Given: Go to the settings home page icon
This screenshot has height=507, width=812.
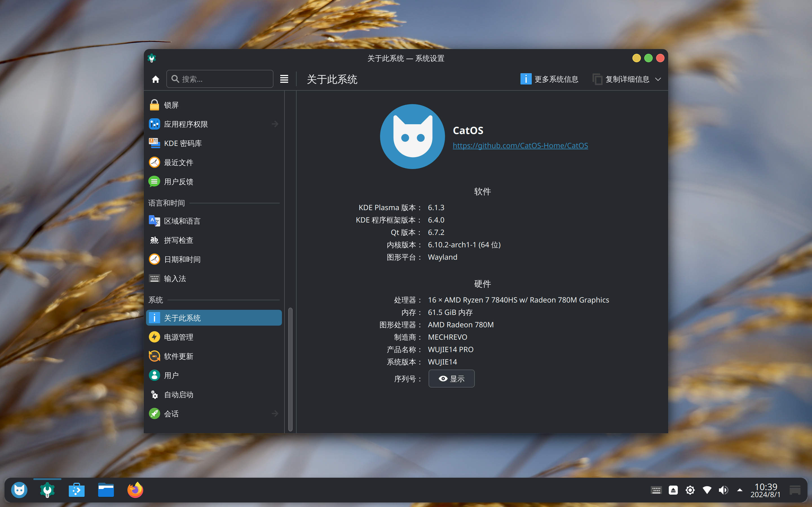Looking at the screenshot, I should [x=155, y=79].
